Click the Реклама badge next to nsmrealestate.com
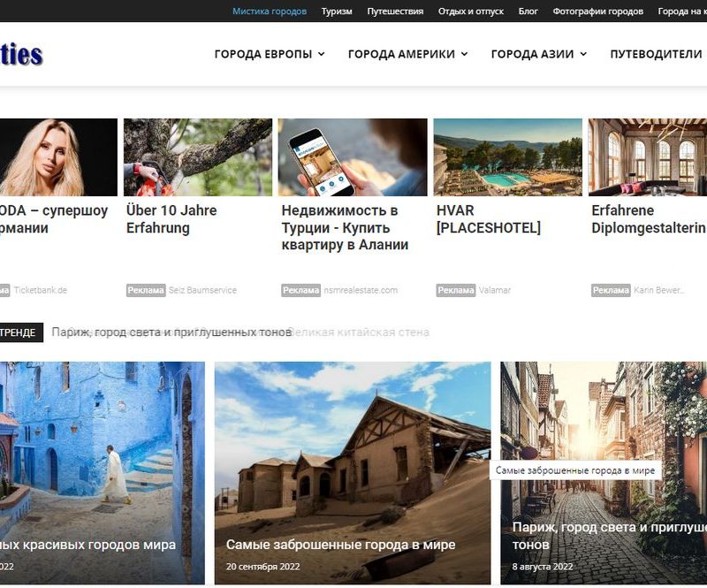This screenshot has height=588, width=707. click(300, 290)
